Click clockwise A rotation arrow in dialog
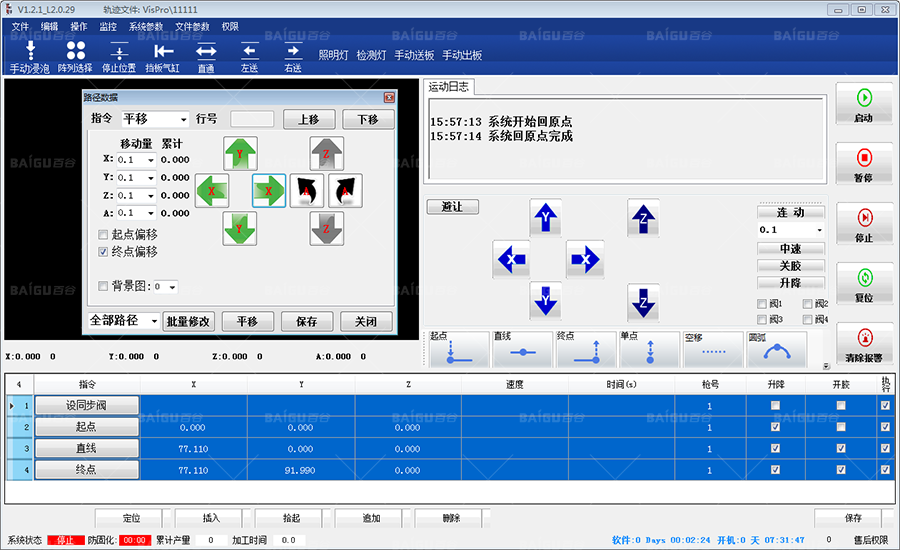Screen dimensions: 900x550 (346, 191)
